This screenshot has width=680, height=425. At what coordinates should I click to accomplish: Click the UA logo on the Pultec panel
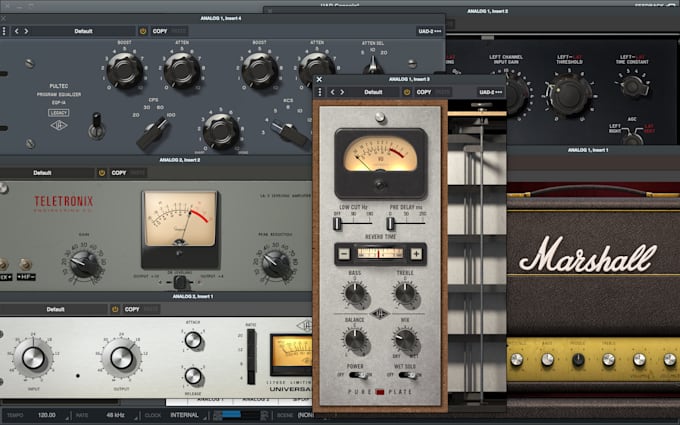click(x=59, y=126)
